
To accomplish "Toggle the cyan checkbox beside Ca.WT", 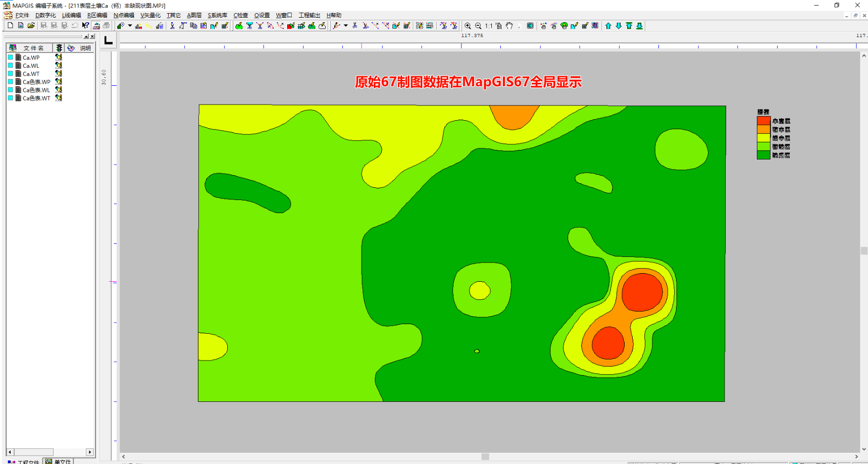I will pos(10,74).
